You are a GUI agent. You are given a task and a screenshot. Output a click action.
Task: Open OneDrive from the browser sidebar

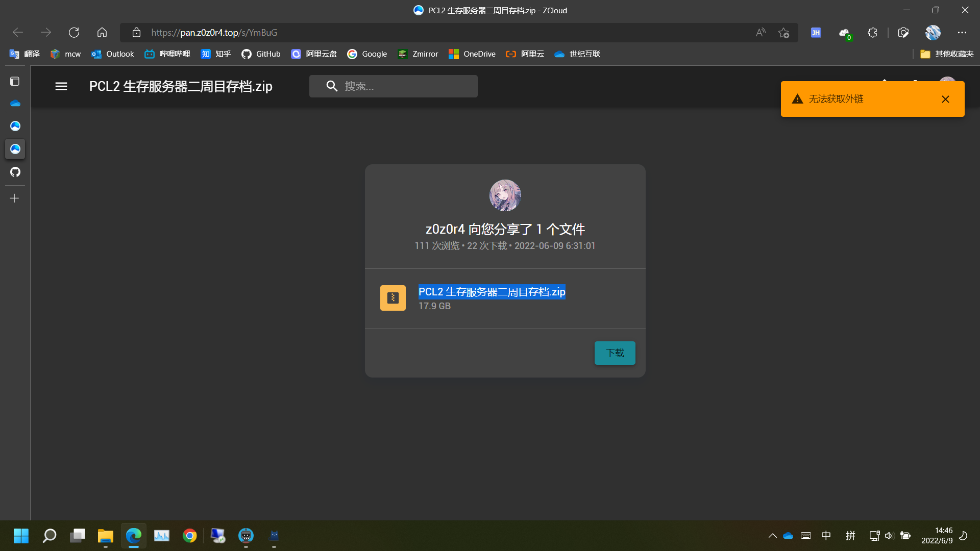[15, 103]
